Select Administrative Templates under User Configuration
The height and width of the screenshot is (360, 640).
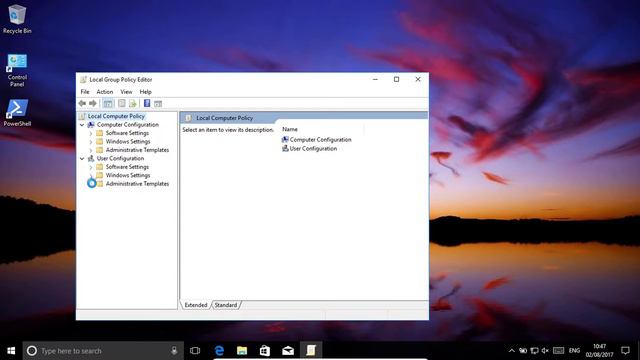click(x=137, y=184)
